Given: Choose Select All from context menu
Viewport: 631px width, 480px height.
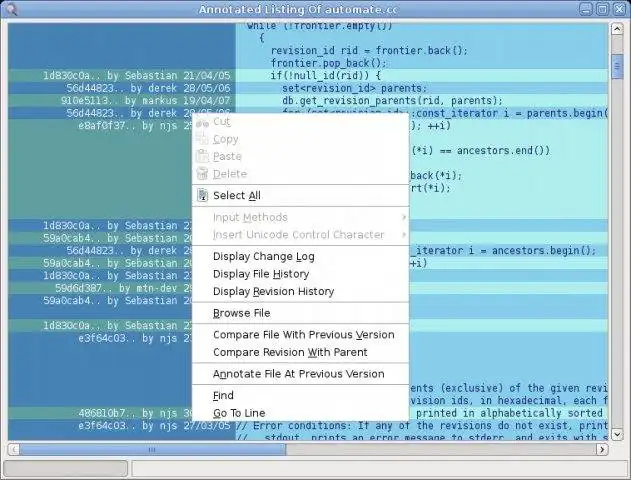Looking at the screenshot, I should (x=300, y=196).
